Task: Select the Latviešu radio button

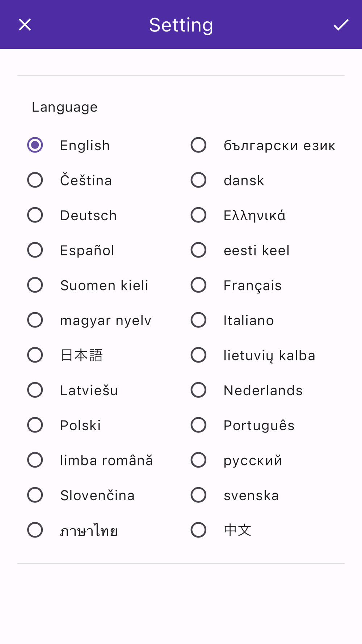Action: coord(35,390)
